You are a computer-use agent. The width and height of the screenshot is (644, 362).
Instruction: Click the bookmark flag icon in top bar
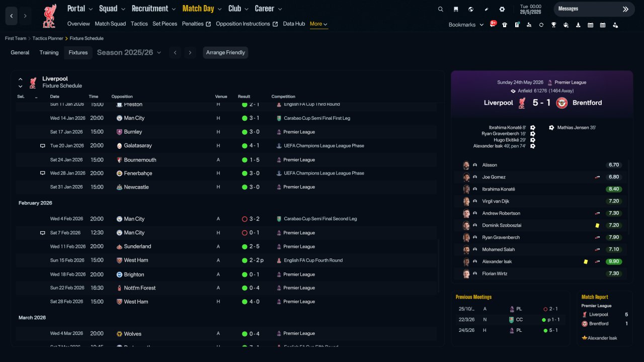tap(456, 9)
